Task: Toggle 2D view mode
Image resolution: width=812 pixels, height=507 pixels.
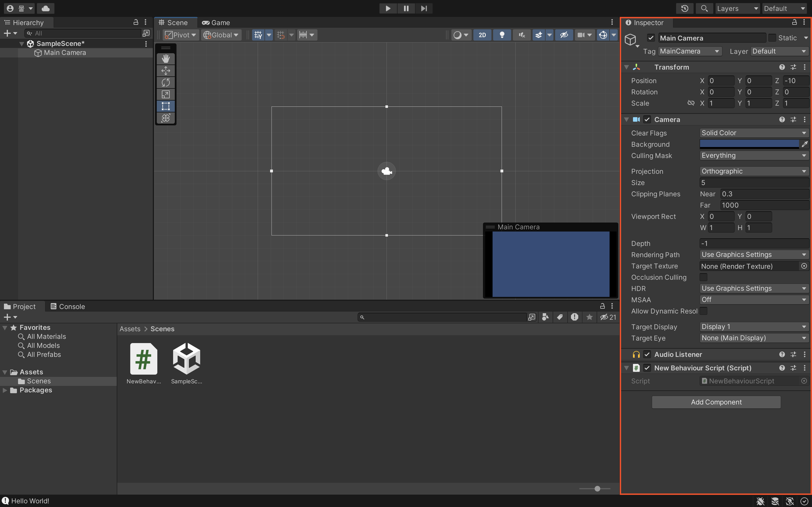Action: (x=482, y=35)
